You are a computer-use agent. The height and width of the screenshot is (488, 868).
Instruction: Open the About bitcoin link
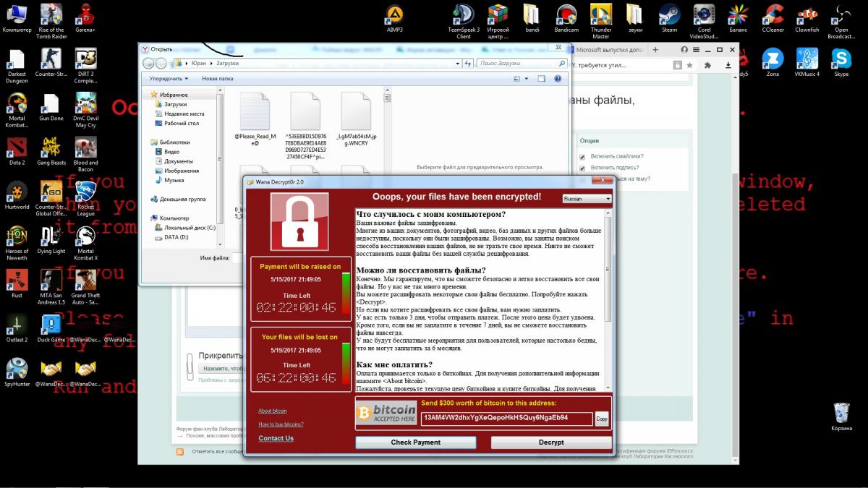coord(273,411)
